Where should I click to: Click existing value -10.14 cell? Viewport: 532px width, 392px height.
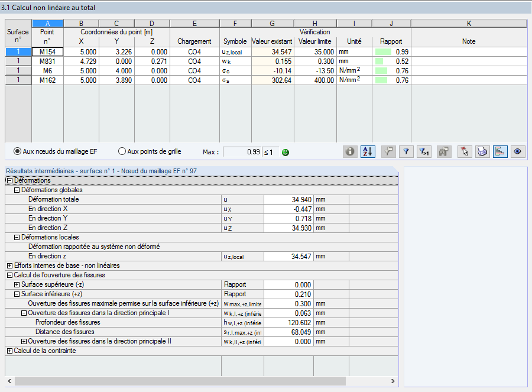(273, 71)
